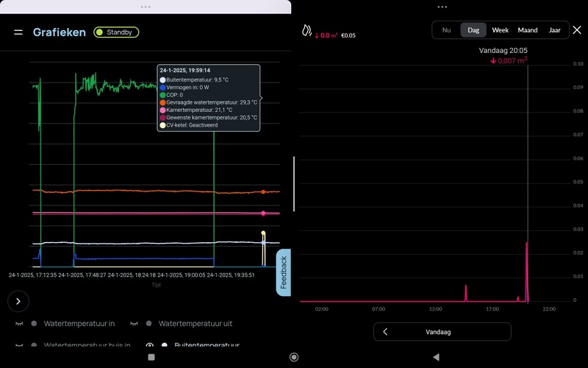Tap the Android back triangle button

436,357
